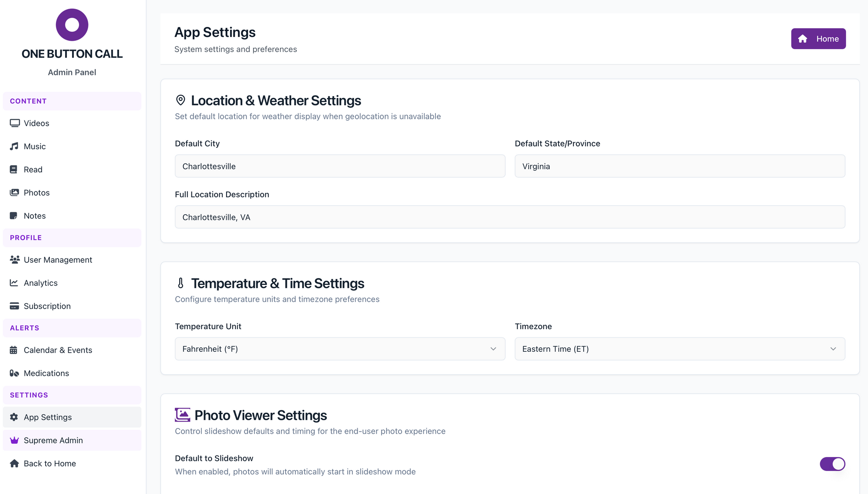Select the Read menu item
868x494 pixels.
[x=33, y=170]
